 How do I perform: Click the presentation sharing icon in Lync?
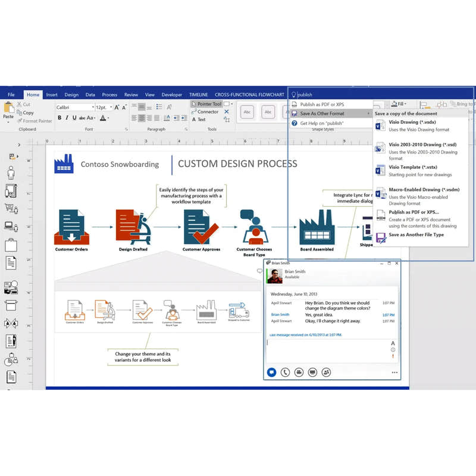tap(312, 372)
